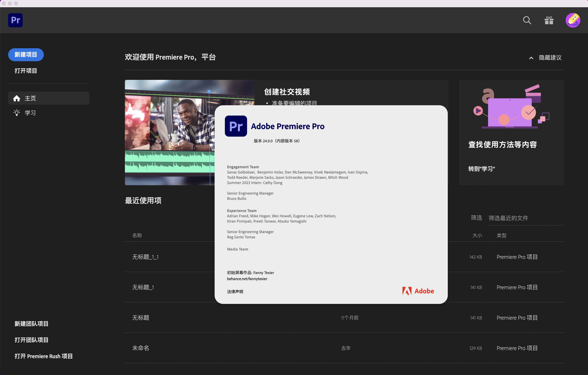
Task: Click the Premiere Pro logo in the top bar
Action: click(x=15, y=20)
